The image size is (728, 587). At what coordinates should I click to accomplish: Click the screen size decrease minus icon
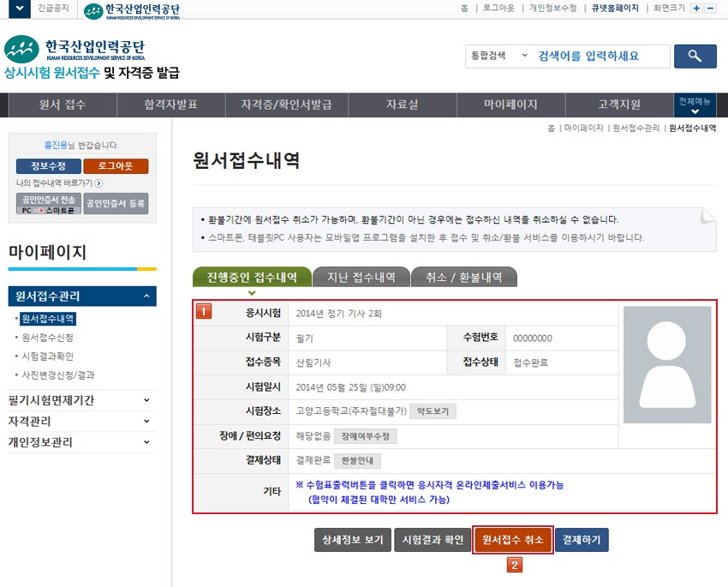pyautogui.click(x=710, y=8)
